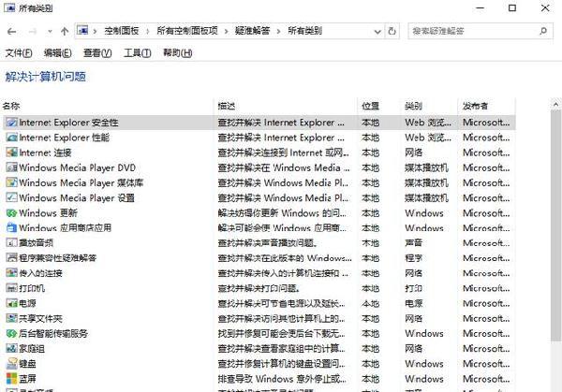Open the 查看(V) menu
562x392 pixels.
pyautogui.click(x=97, y=53)
